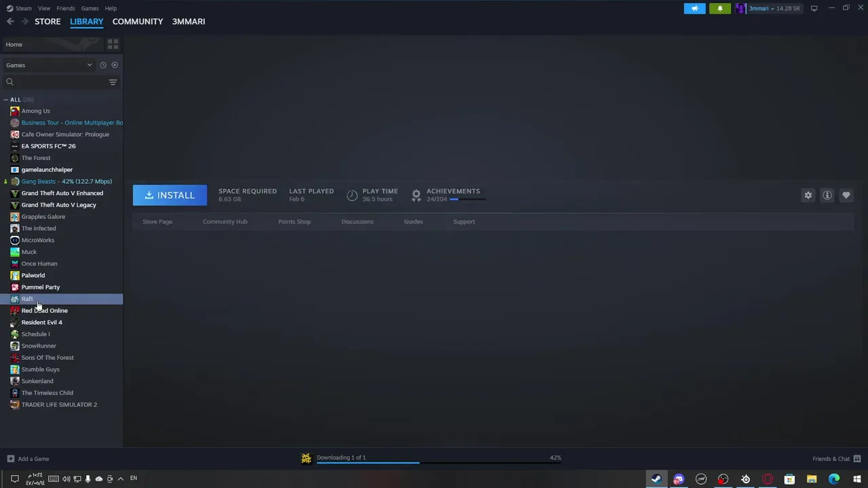This screenshot has height=488, width=868.
Task: Open the 3mmari account dropdown
Action: (768, 8)
